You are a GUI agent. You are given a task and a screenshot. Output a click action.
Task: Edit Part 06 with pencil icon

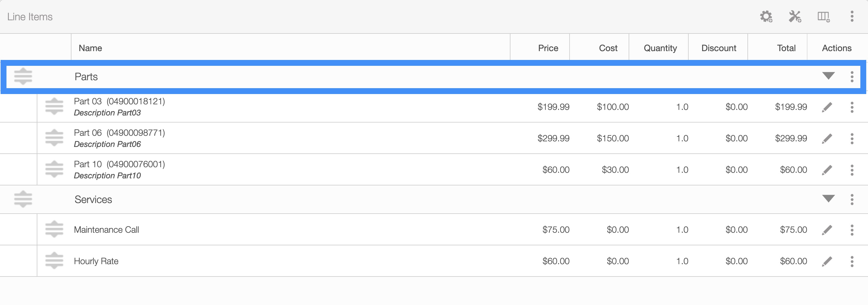(x=827, y=138)
